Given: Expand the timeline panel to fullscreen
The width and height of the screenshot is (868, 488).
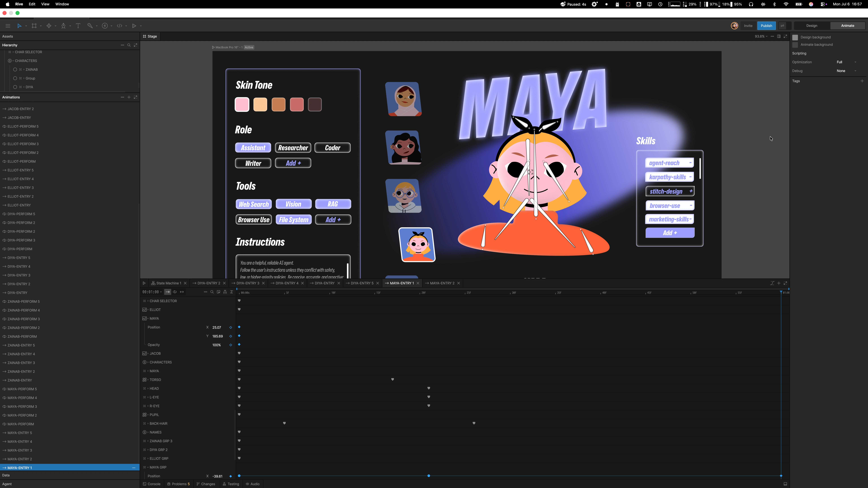Looking at the screenshot, I should [785, 283].
